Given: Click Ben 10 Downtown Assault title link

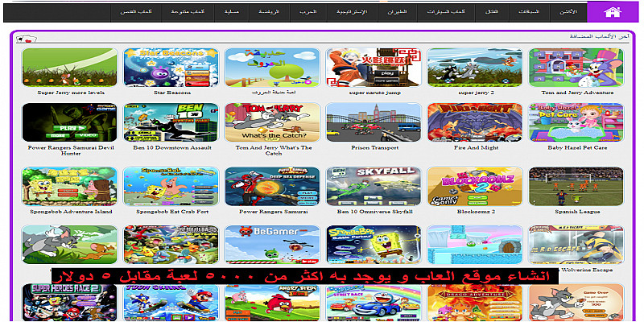Looking at the screenshot, I should click(172, 147).
